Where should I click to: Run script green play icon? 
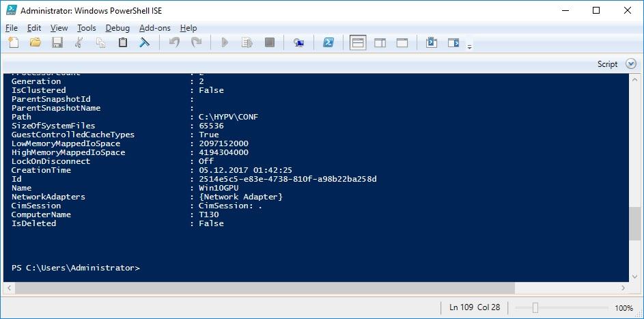225,42
